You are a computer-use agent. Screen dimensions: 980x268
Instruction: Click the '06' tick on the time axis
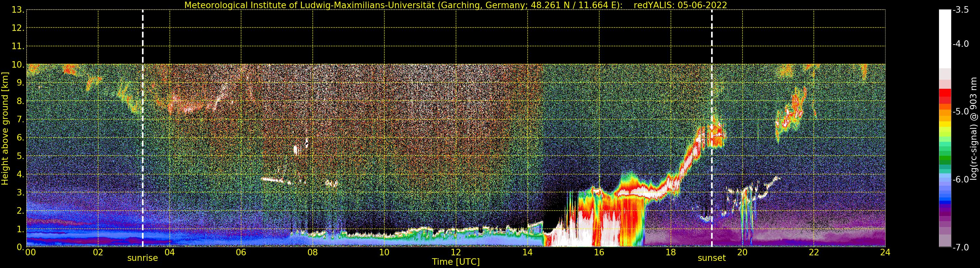point(241,252)
